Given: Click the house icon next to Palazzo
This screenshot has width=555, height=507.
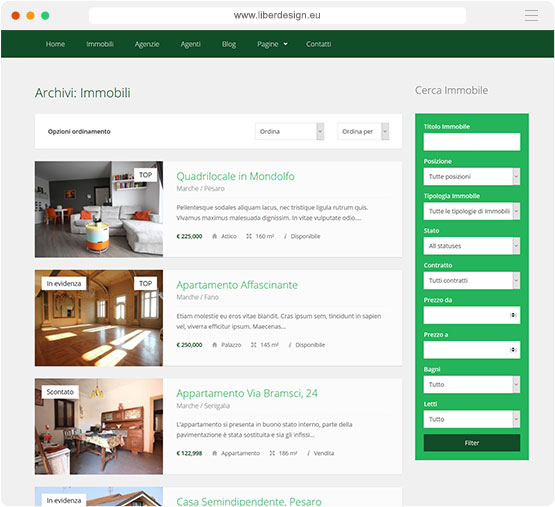Looking at the screenshot, I should (214, 345).
